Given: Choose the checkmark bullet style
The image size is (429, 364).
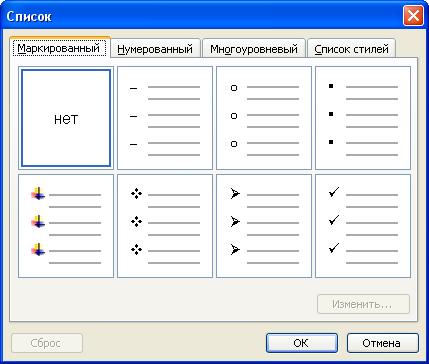Looking at the screenshot, I should tap(363, 226).
